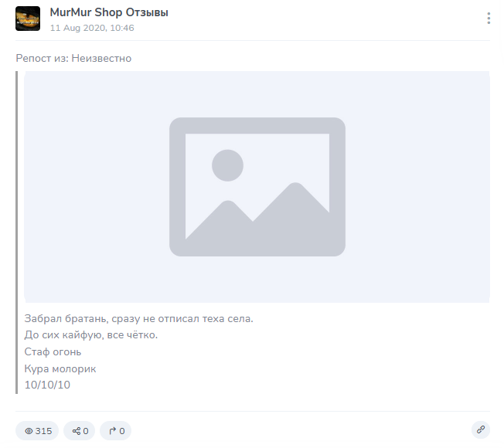Click the forwards count showing 0
This screenshot has width=504, height=448.
click(122, 431)
